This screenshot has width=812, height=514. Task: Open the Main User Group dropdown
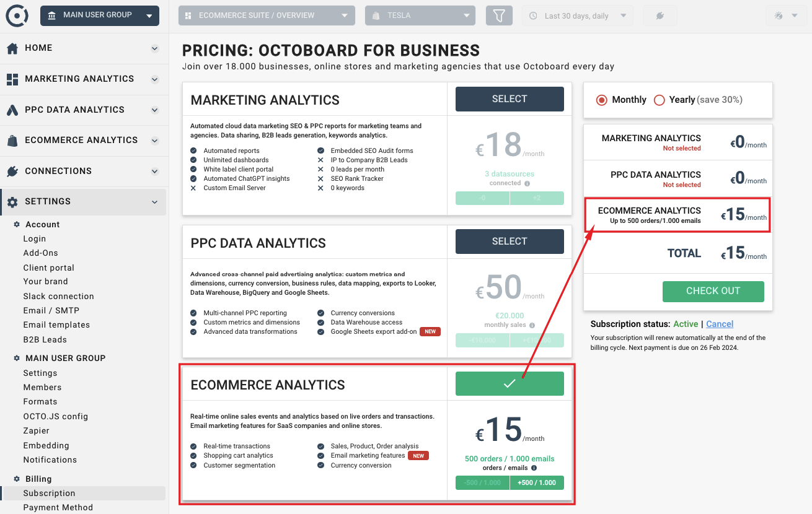tap(100, 15)
